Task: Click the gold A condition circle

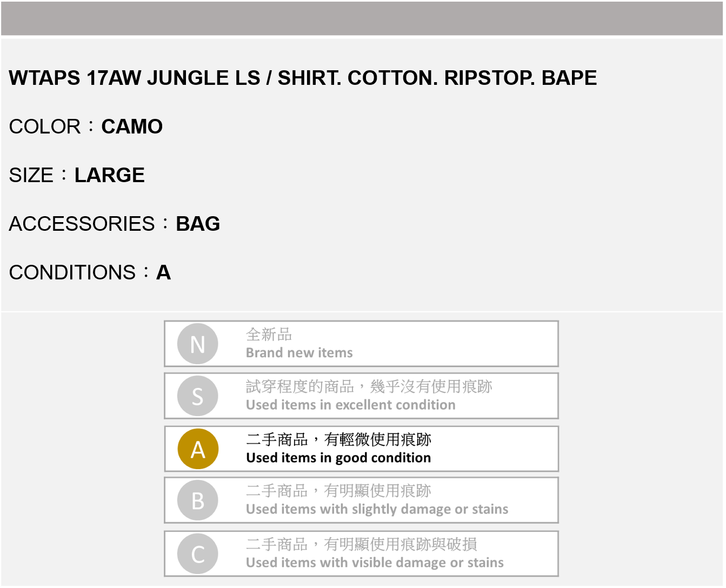Action: (x=198, y=449)
